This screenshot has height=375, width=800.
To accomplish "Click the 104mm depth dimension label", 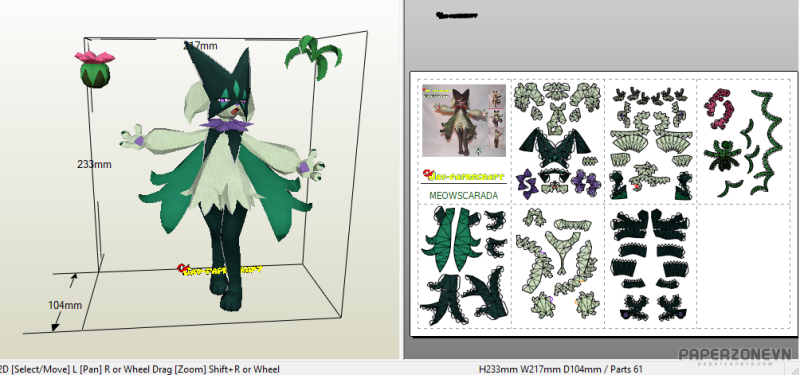I will coord(65,305).
